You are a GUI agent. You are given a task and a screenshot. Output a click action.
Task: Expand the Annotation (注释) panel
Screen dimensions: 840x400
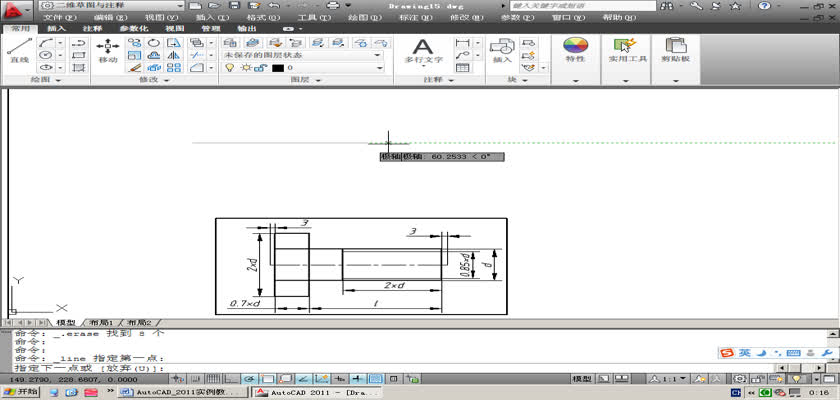(x=439, y=80)
